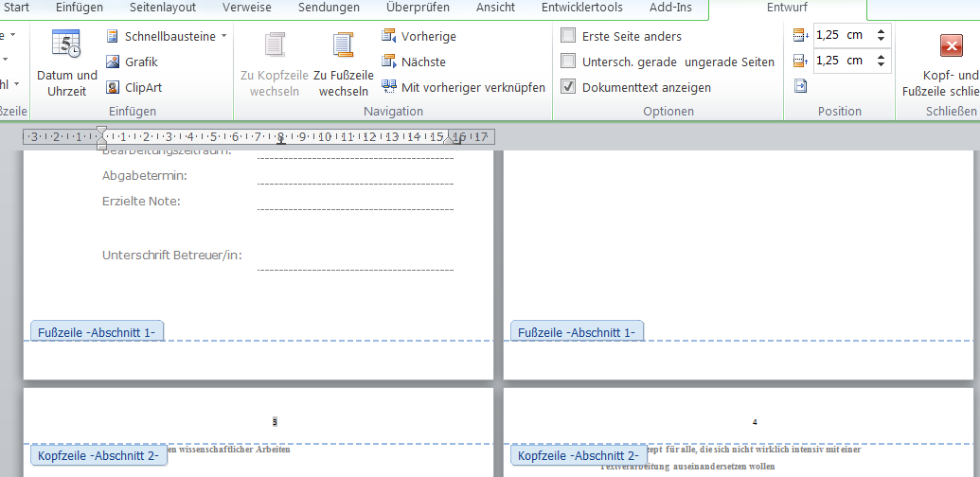
Task: Click the header position input field
Action: tap(844, 35)
